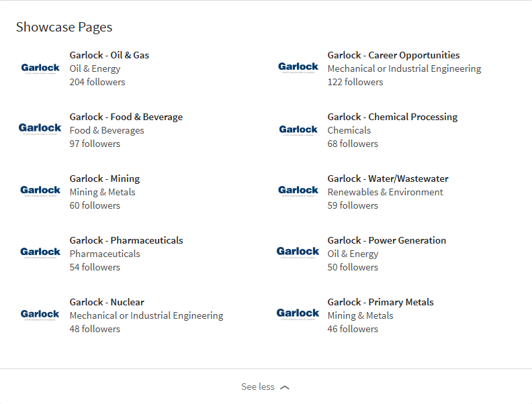The height and width of the screenshot is (404, 532).
Task: Open the Garlock - Nuclear title link
Action: pos(107,302)
